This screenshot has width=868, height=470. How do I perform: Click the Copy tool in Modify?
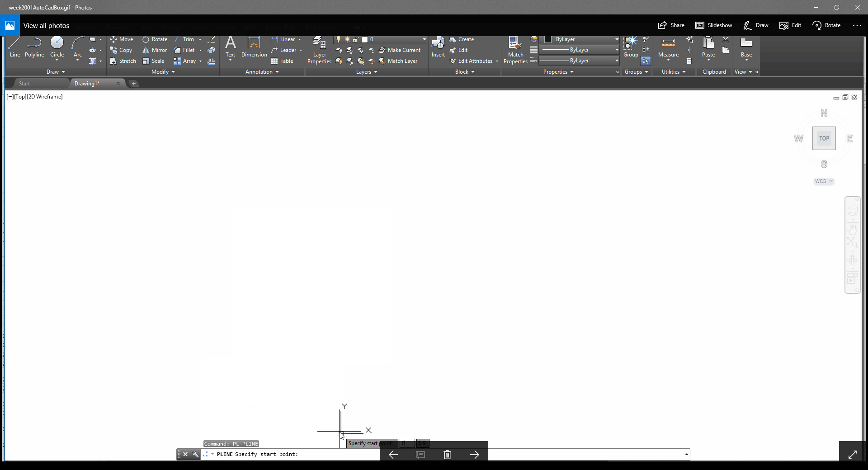pos(121,50)
